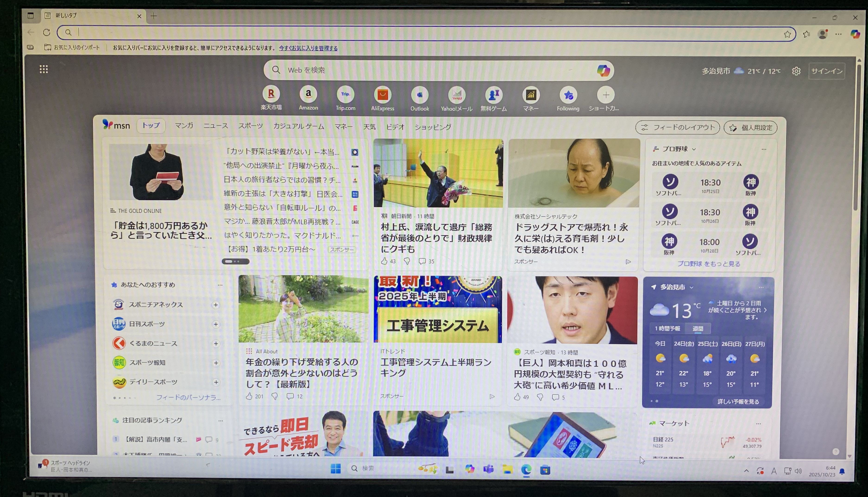This screenshot has height=497, width=868.
Task: Click the favorites star in address bar
Action: (x=787, y=34)
